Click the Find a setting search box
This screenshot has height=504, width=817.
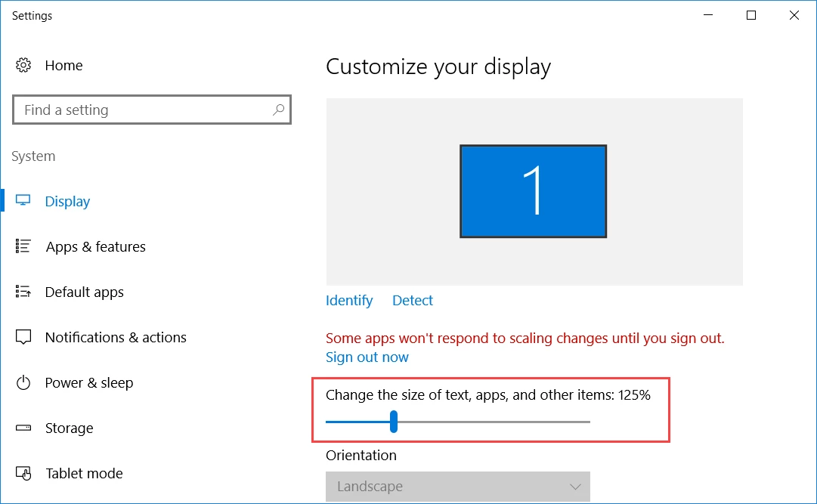click(152, 110)
